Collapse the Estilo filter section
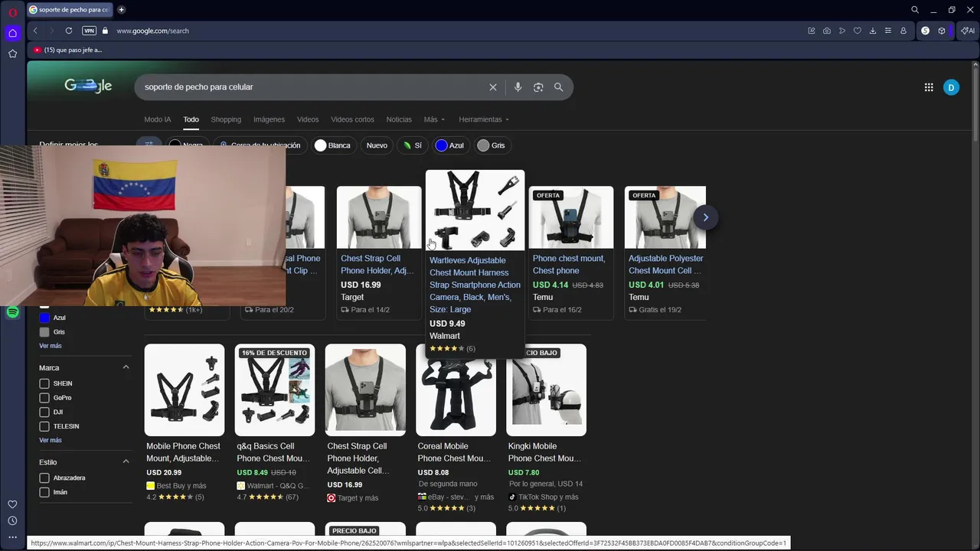This screenshot has height=551, width=980. [x=126, y=461]
